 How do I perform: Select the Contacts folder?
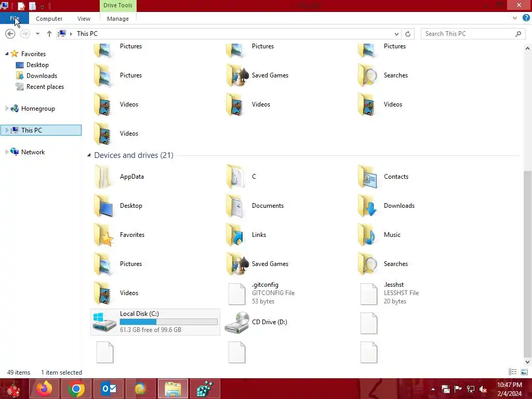click(x=383, y=177)
